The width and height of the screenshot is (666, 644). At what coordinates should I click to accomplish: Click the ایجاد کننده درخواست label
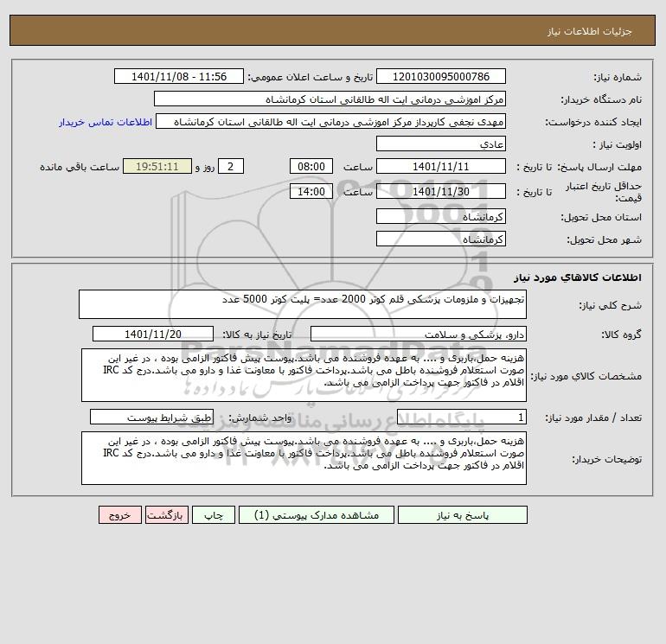(x=593, y=122)
